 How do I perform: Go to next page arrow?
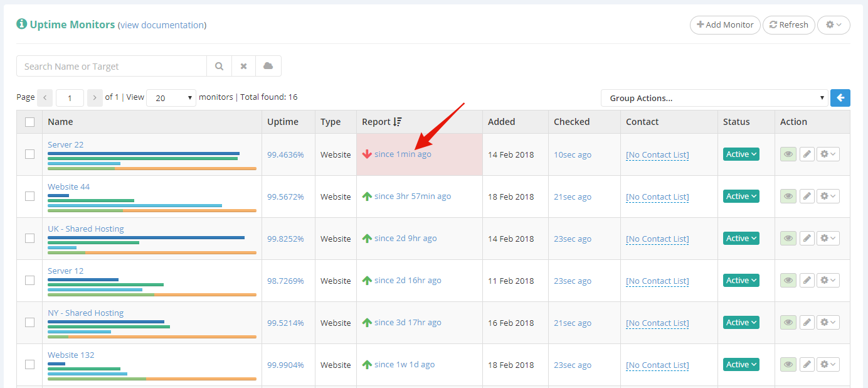(x=95, y=97)
